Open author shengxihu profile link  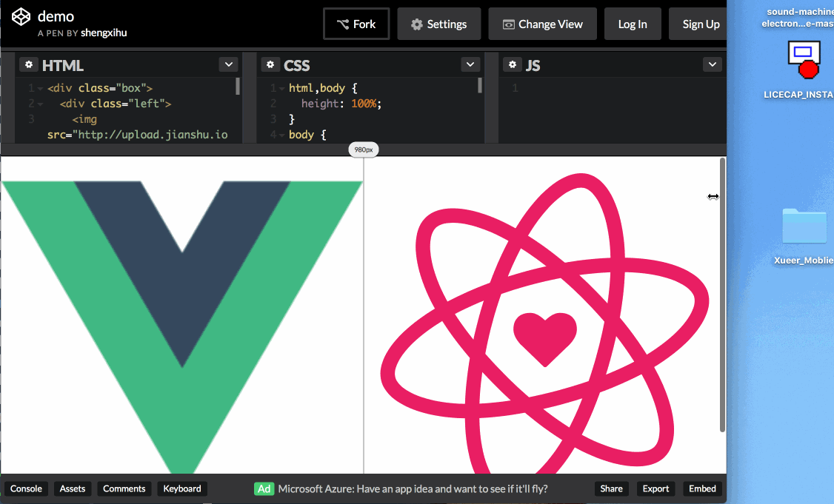pos(104,33)
